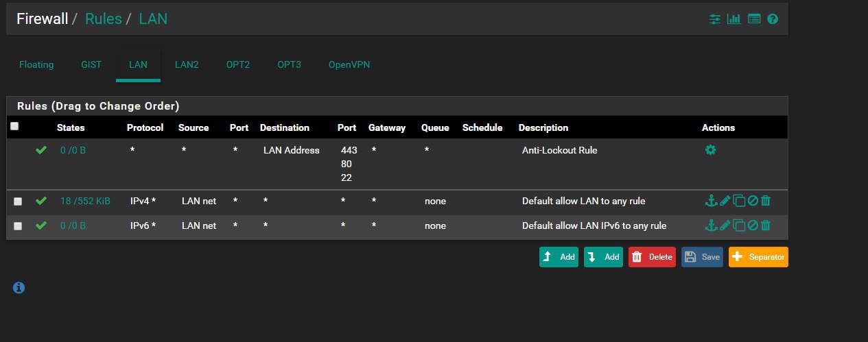
Task: Open the Rules breadcrumb link
Action: (103, 19)
